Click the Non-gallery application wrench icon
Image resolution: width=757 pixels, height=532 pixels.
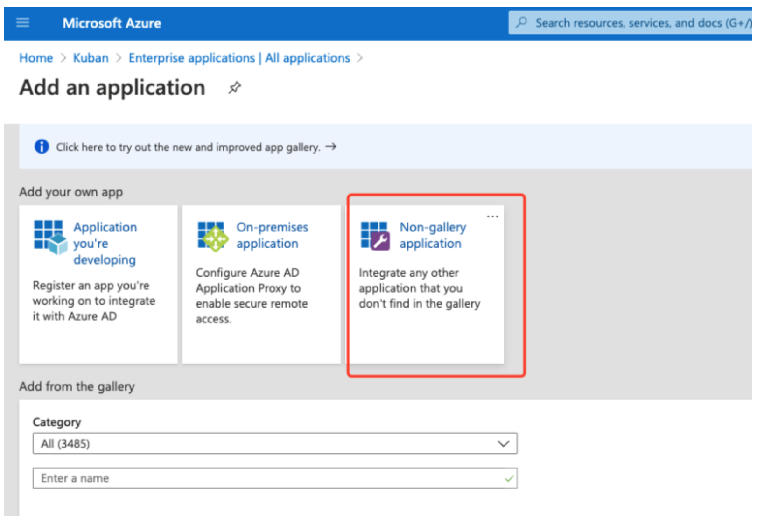pos(375,236)
